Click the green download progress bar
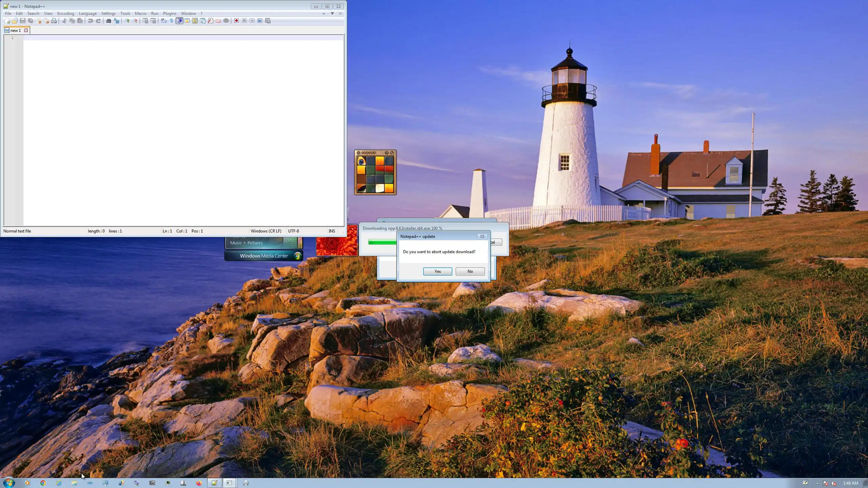Viewport: 868px width, 488px height. coord(382,242)
